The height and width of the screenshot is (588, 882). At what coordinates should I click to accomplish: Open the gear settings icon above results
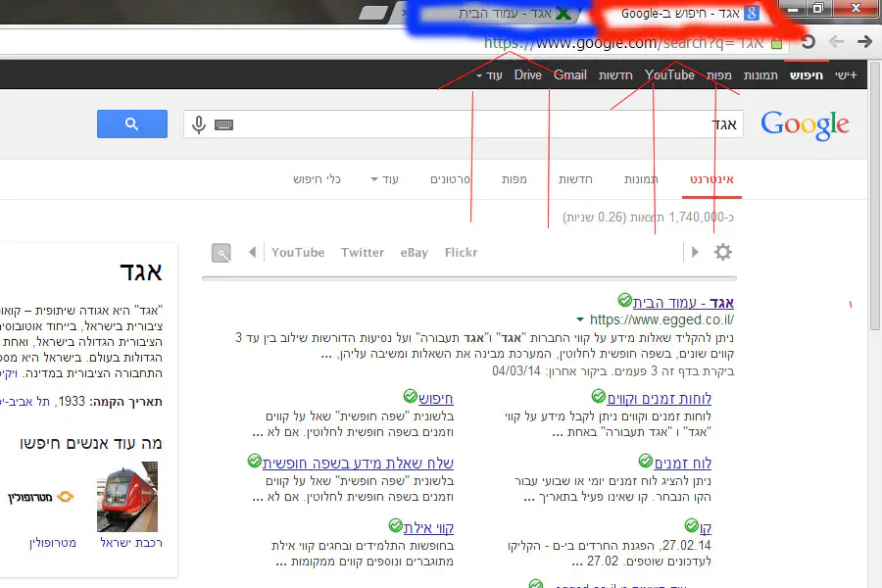(x=722, y=252)
